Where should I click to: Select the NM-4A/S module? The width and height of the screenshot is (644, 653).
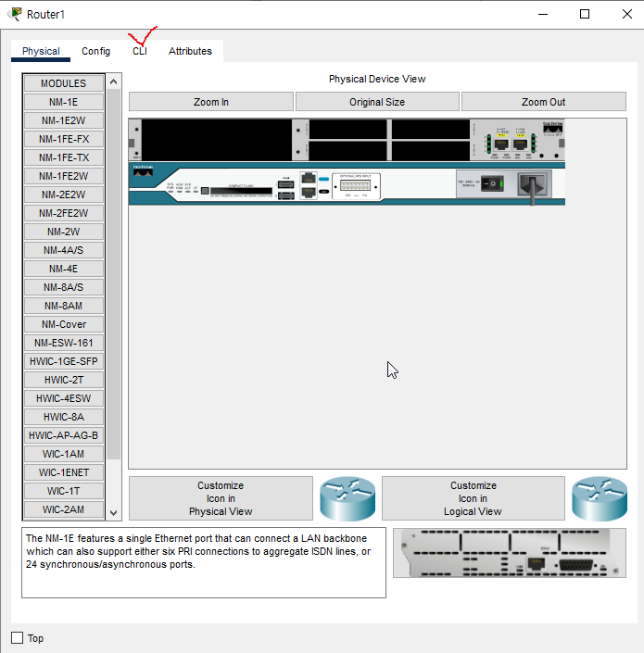click(x=64, y=250)
